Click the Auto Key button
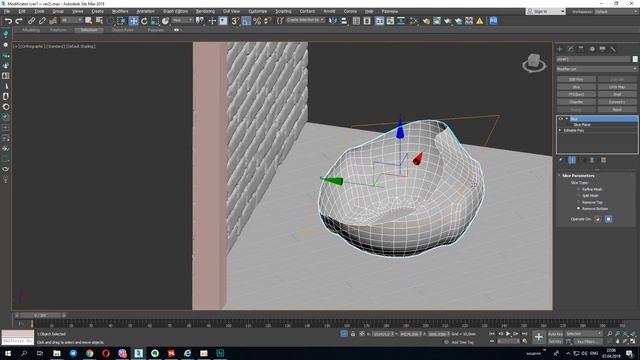 point(555,334)
